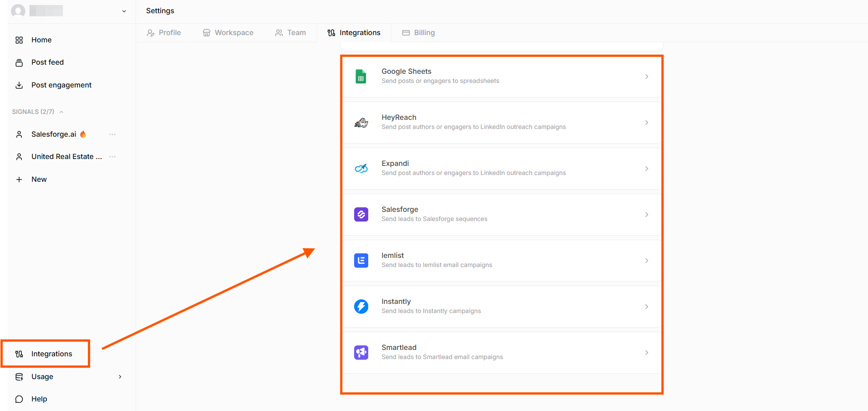Screen dimensions: 868x411
Task: Click the Usage database icon
Action: click(19, 377)
